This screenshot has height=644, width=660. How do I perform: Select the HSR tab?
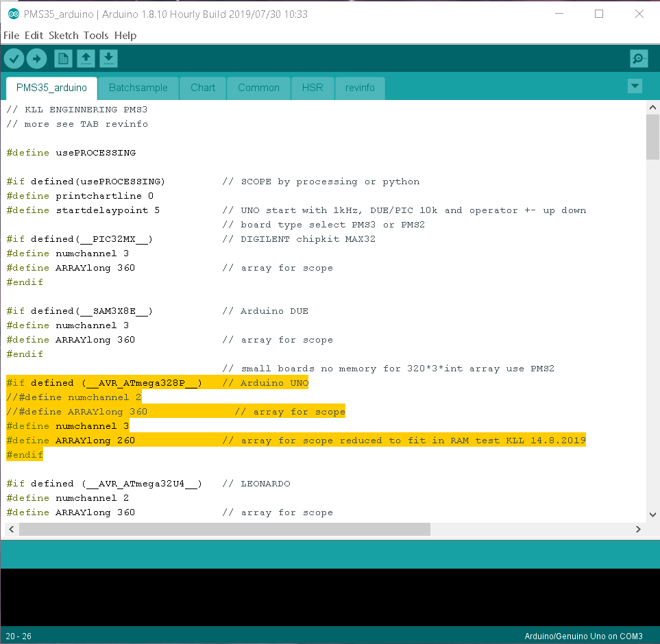[x=313, y=88]
